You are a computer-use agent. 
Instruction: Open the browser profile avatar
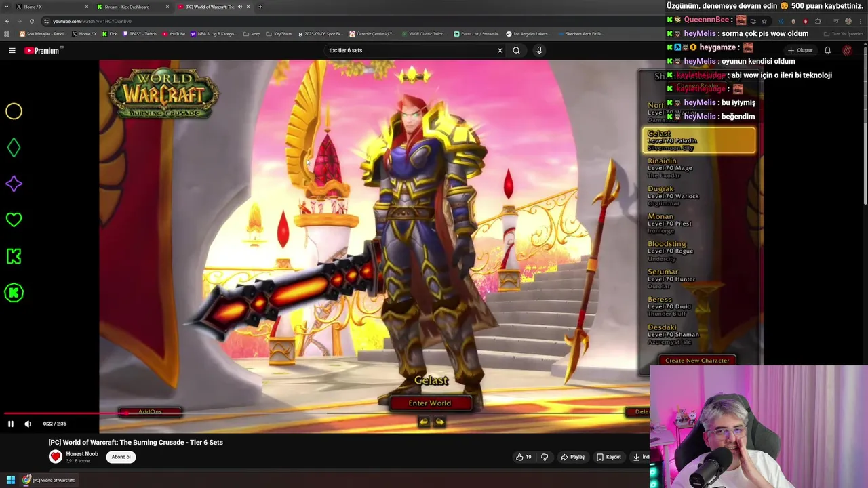tap(848, 21)
